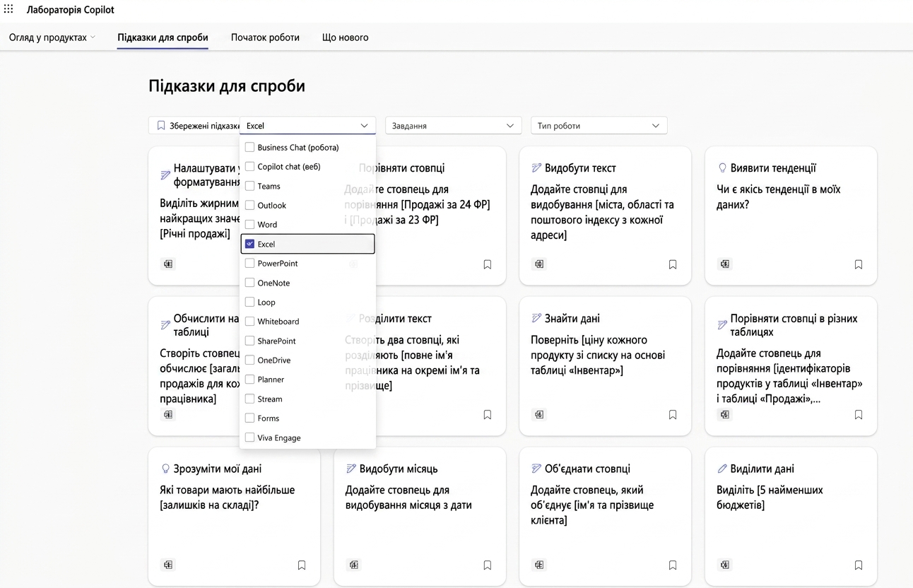Check the Copilot chat (веб) checkbox
Viewport: 913px width, 588px height.
(249, 167)
